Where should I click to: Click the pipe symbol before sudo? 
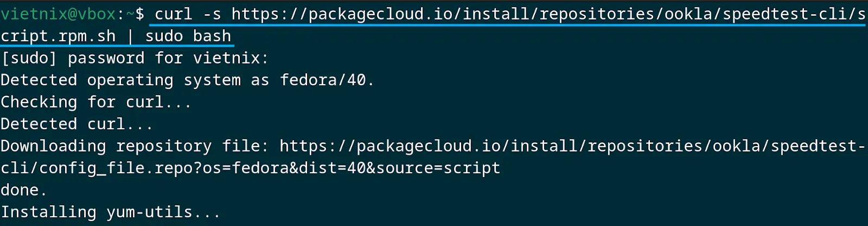point(131,36)
